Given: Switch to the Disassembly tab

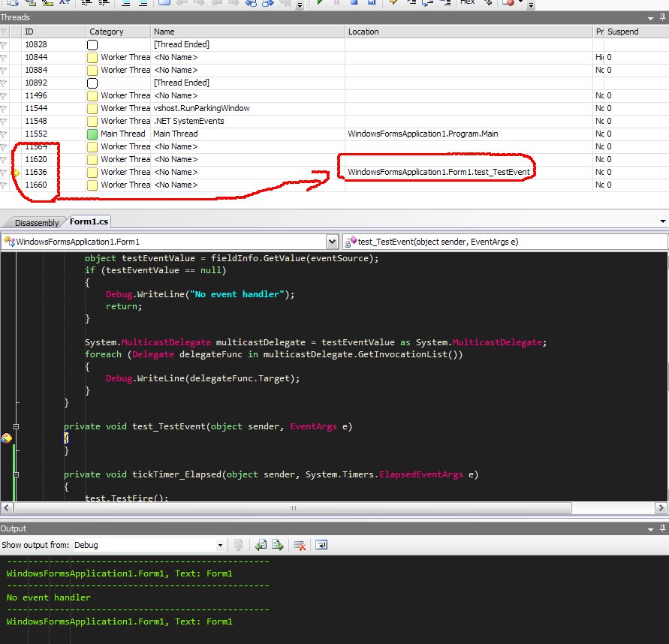Looking at the screenshot, I should tap(36, 222).
